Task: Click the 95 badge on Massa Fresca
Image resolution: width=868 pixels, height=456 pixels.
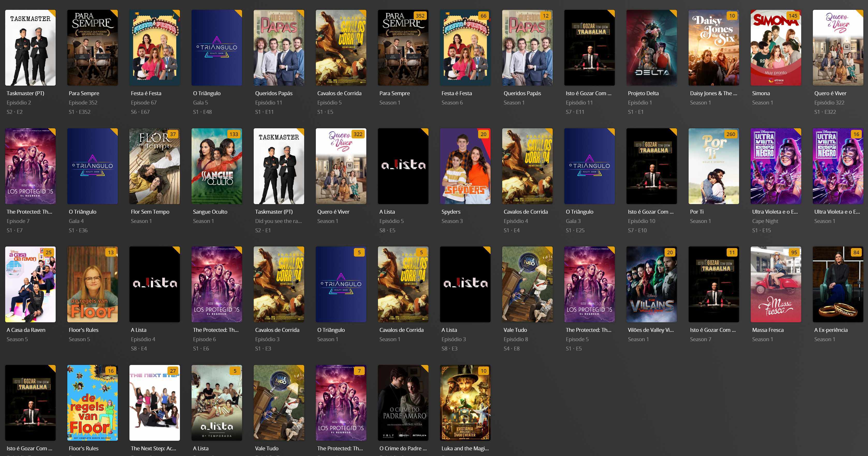Action: (x=794, y=252)
